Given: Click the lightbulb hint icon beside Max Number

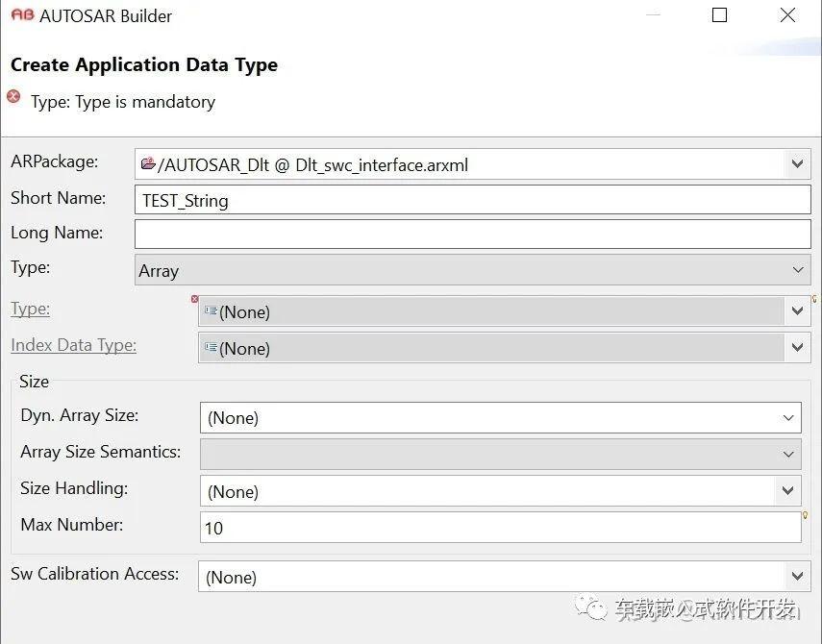Looking at the screenshot, I should (806, 515).
